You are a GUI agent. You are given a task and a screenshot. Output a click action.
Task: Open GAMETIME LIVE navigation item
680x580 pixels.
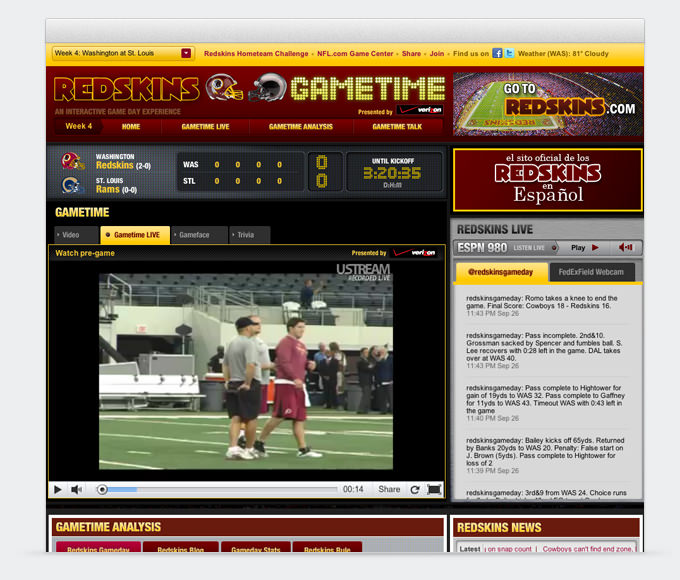click(205, 127)
